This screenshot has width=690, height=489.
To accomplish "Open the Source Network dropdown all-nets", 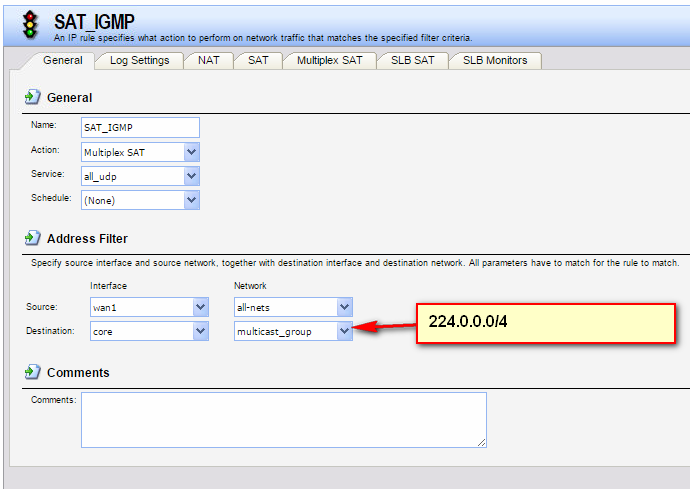I will pyautogui.click(x=293, y=307).
